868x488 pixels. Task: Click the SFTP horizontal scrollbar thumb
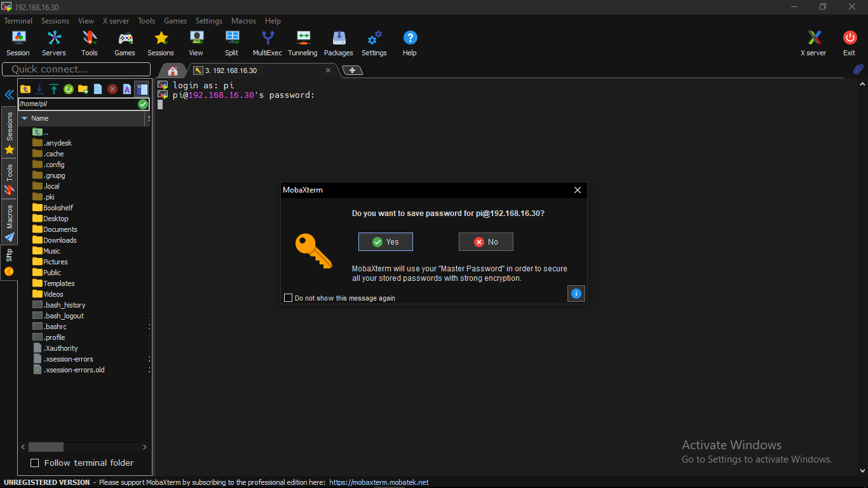(x=46, y=447)
